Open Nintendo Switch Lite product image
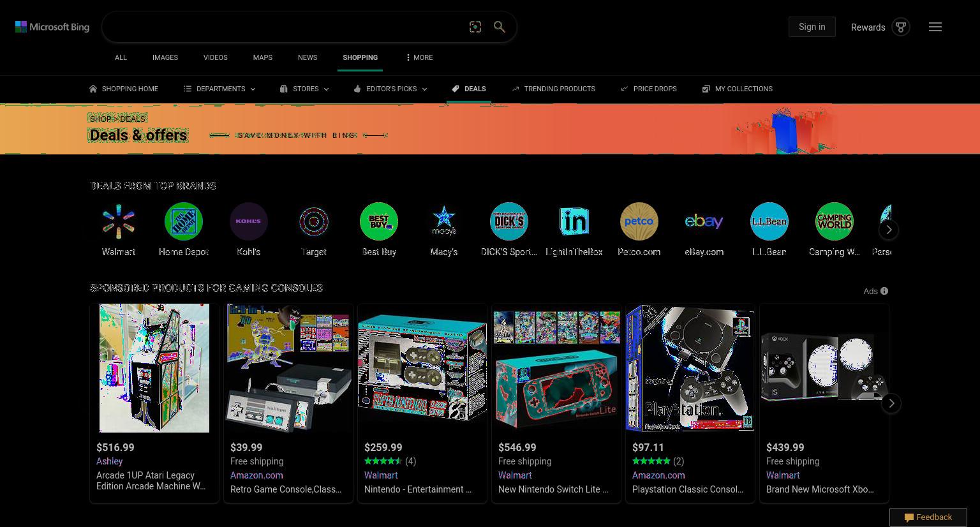The width and height of the screenshot is (980, 527). coord(556,368)
